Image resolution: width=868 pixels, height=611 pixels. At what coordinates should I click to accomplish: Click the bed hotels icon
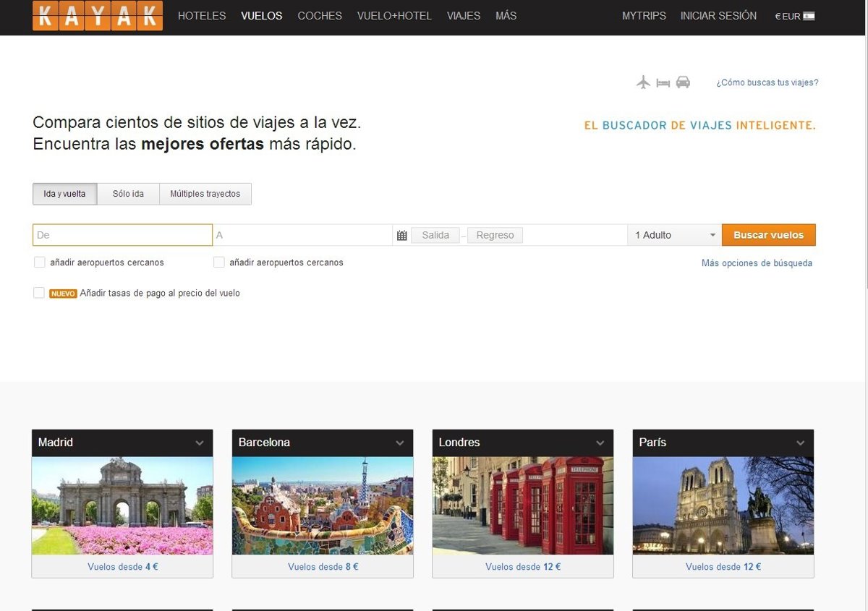(x=663, y=83)
